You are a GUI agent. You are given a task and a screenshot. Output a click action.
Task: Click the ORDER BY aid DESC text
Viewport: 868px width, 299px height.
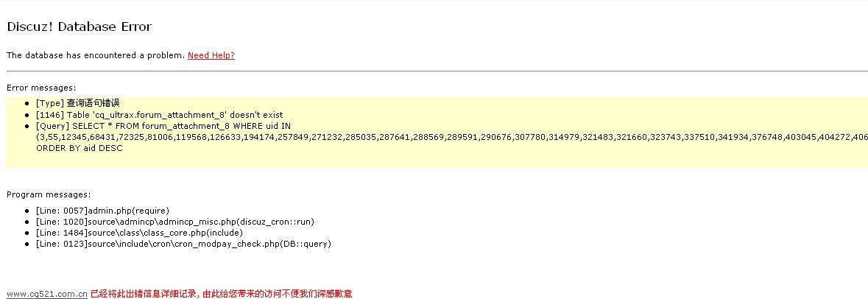(80, 148)
